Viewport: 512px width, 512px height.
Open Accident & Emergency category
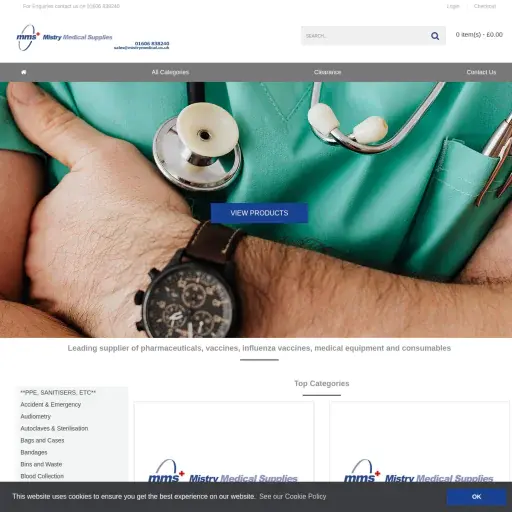51,404
